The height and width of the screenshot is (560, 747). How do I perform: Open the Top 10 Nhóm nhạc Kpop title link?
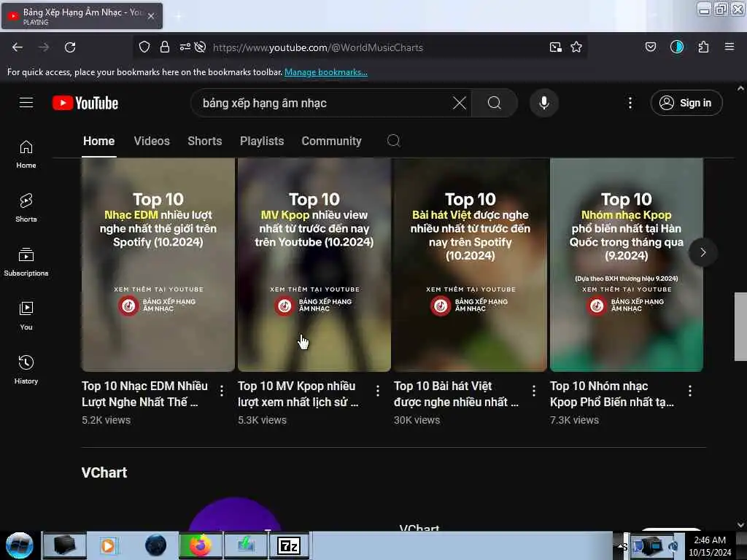coord(612,394)
